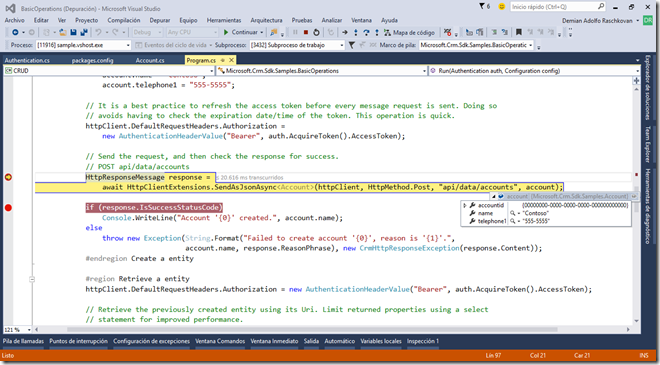Viewport: 660px width, 365px height.
Task: Restart debugging with the circular arrow icon
Action: (316, 32)
